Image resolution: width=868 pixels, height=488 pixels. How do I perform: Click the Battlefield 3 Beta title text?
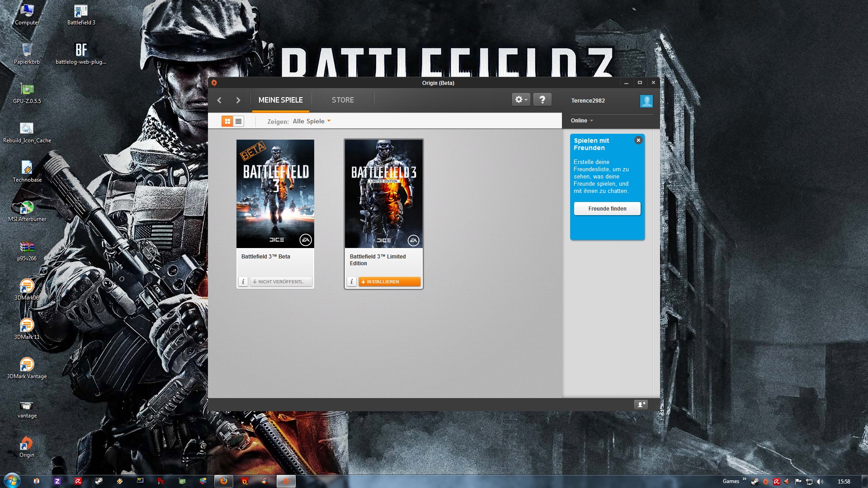266,257
